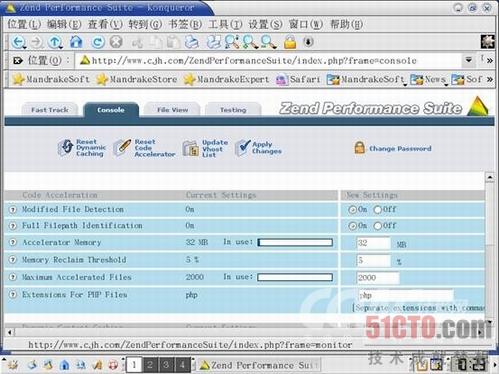Click the first MandrakeSoft star bookmark
Image resolution: width=499 pixels, height=374 pixels.
(x=51, y=79)
